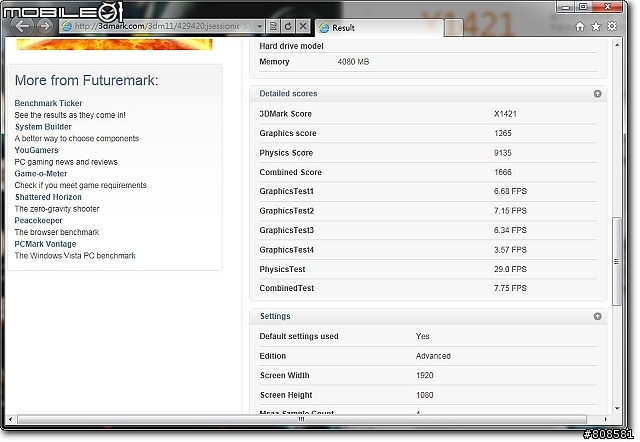The height and width of the screenshot is (442, 640).
Task: Click the 3dmark.com URL address field
Action: (x=157, y=27)
